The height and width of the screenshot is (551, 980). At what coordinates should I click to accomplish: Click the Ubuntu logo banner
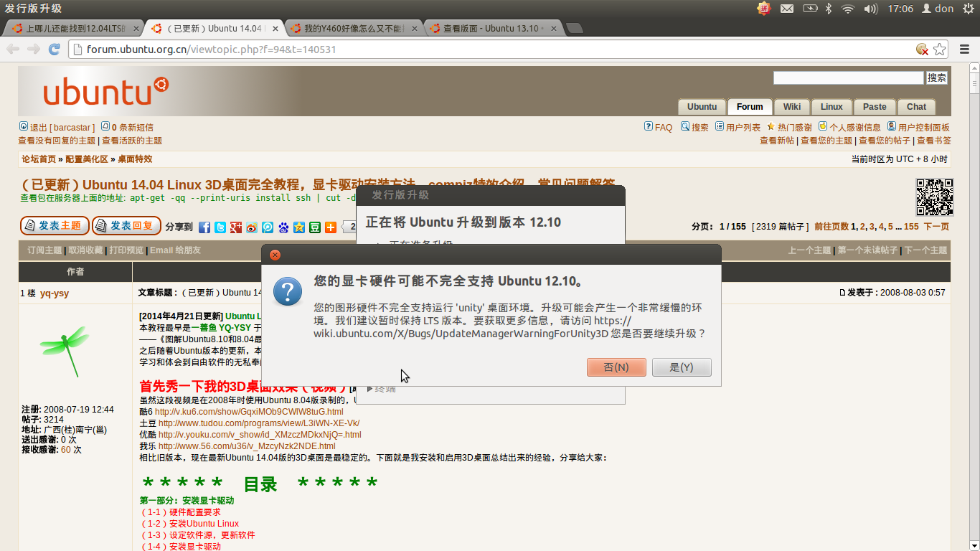coord(105,92)
